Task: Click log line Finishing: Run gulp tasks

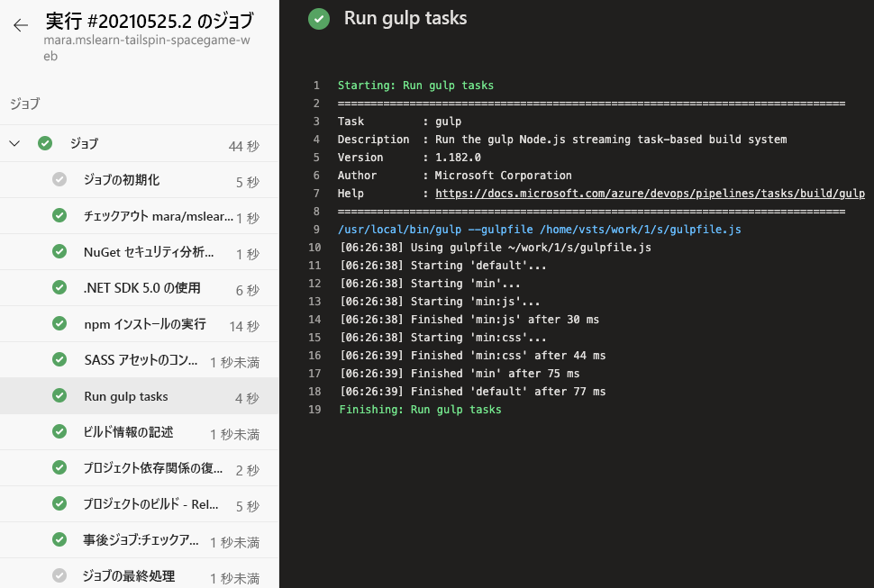Action: 420,410
